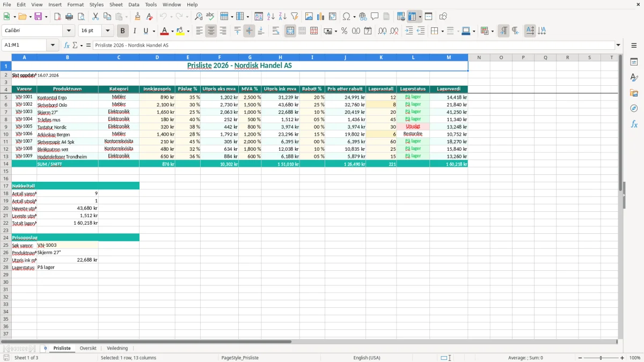
Task: Open the sidebar Navigator compass icon
Action: coord(634,108)
